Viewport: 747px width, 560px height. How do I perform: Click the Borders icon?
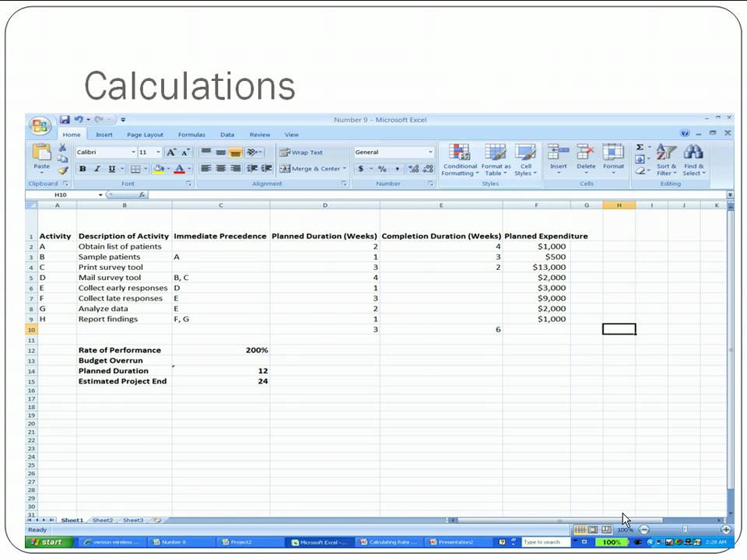coord(135,169)
